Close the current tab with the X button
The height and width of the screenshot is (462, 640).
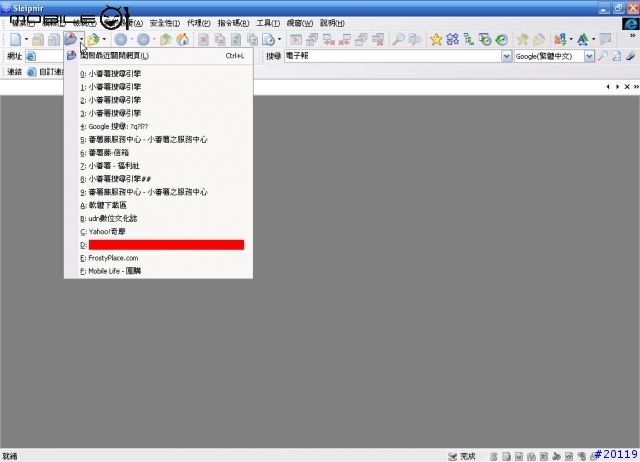(x=627, y=87)
